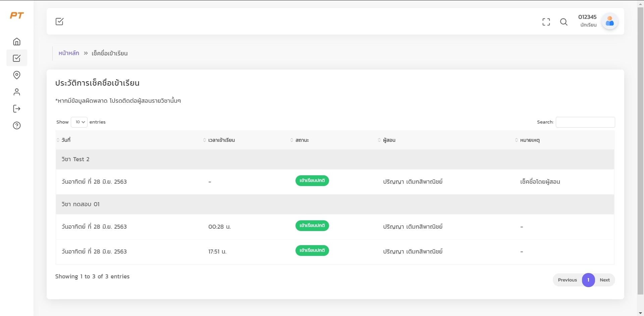Click status badge in Test 2 row
The width and height of the screenshot is (644, 316).
(312, 181)
